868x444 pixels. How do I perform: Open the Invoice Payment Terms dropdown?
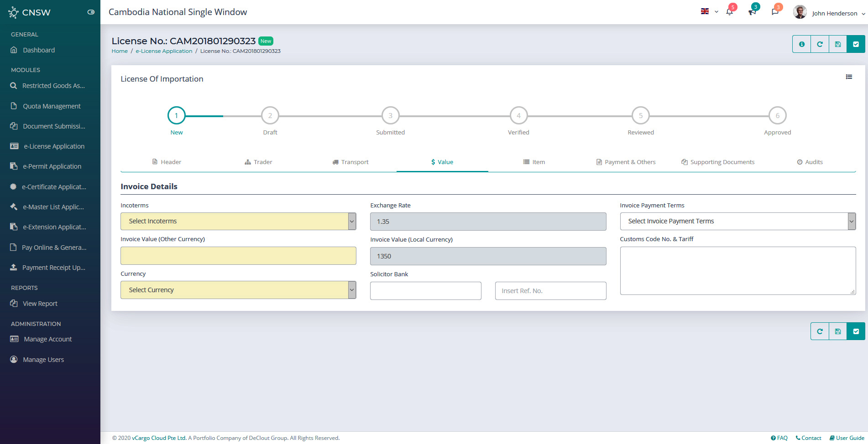click(737, 222)
